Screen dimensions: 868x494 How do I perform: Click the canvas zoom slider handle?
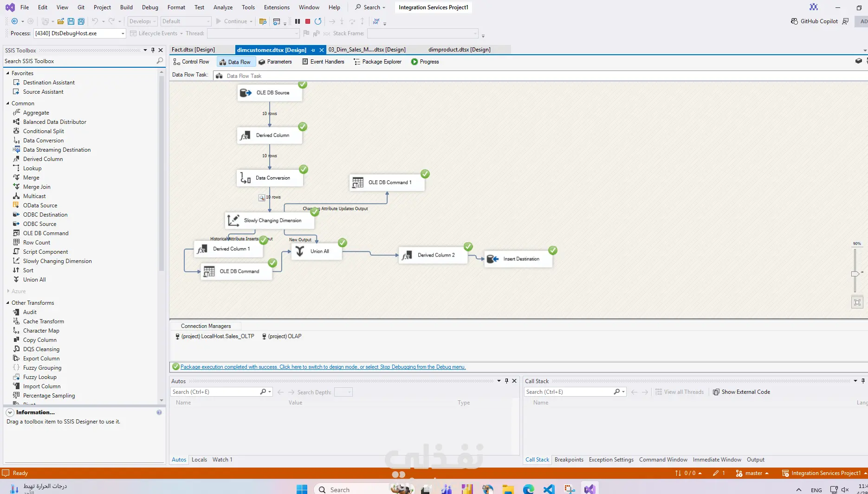coord(855,274)
